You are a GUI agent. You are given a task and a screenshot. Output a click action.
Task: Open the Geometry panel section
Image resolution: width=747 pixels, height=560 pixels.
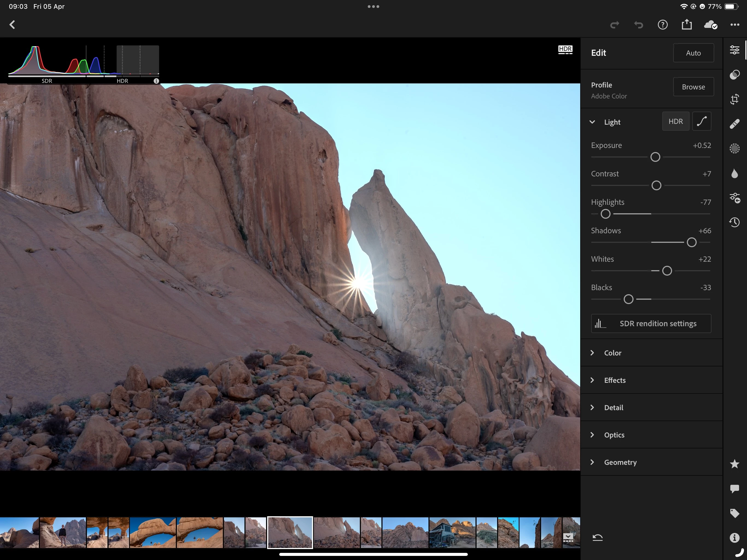coord(620,462)
